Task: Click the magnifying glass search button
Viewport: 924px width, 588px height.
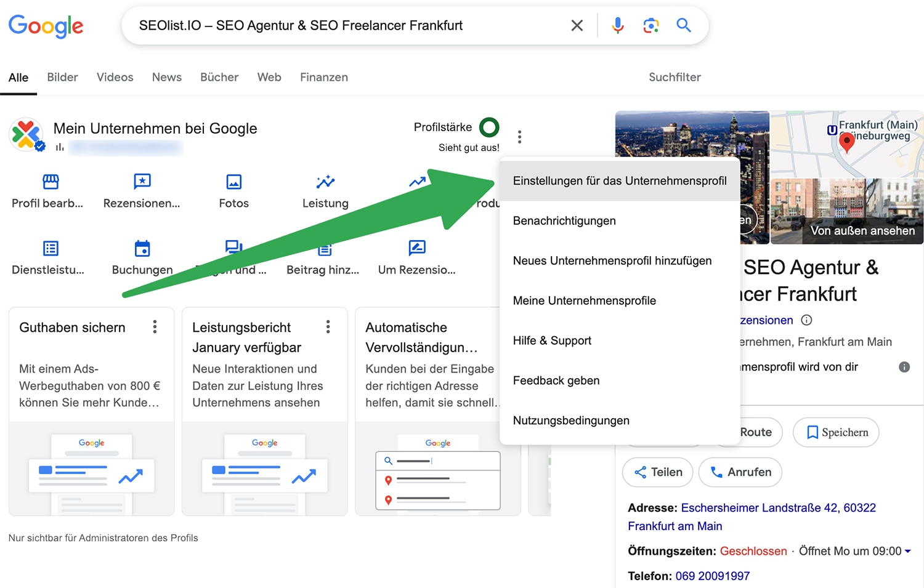Action: (683, 25)
